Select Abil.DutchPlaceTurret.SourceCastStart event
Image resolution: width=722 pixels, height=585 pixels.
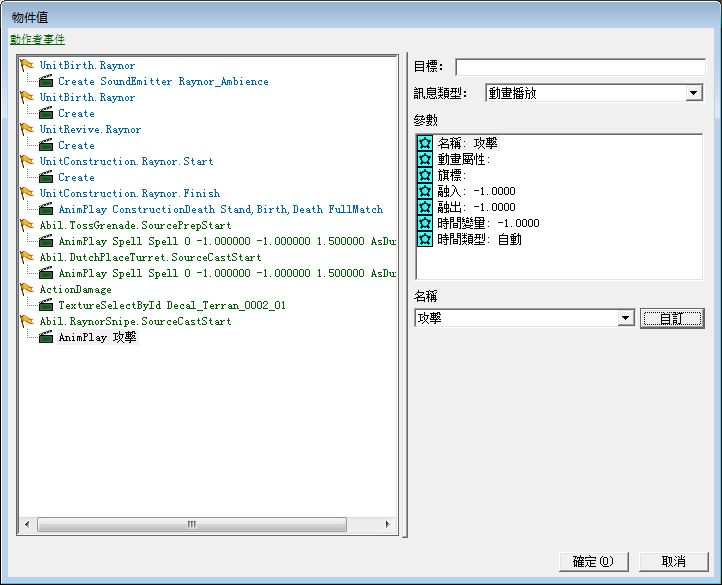coord(151,257)
